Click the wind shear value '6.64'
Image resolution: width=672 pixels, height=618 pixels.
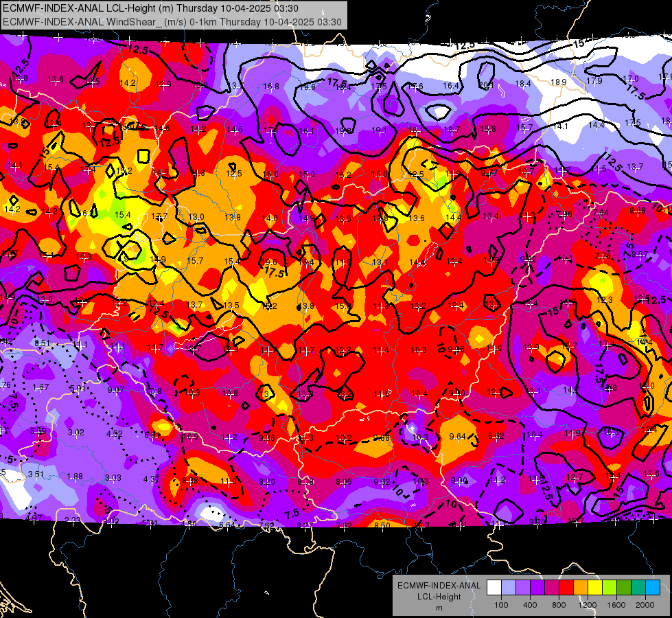tap(227, 525)
